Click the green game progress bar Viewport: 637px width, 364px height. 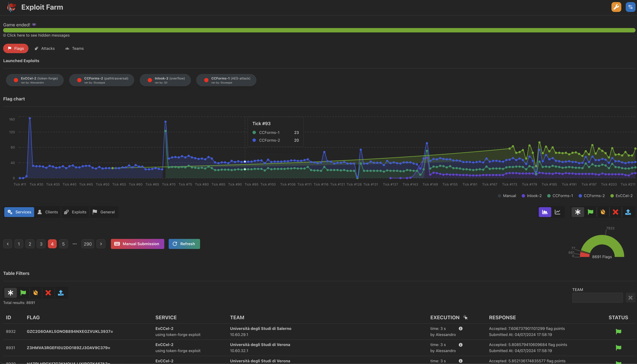click(x=318, y=30)
